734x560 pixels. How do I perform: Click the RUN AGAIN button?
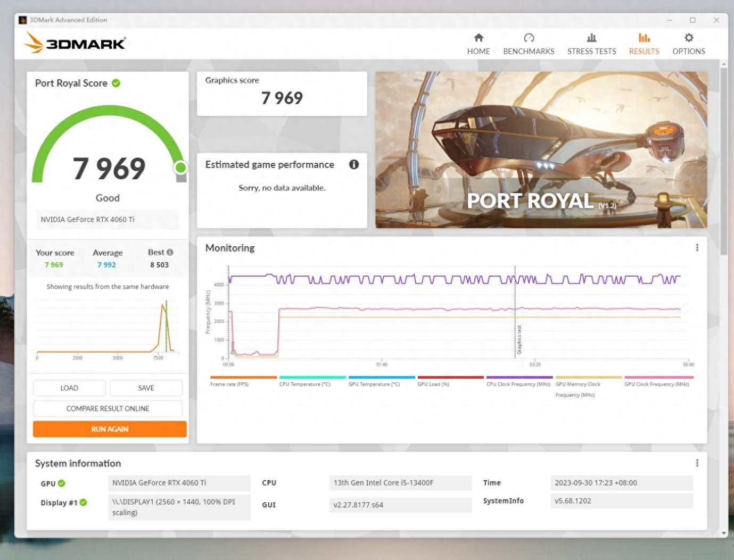(110, 429)
